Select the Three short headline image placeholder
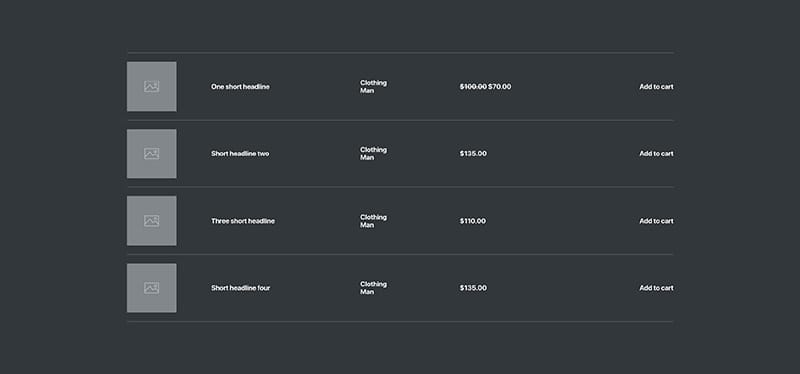This screenshot has height=374, width=800. tap(152, 221)
